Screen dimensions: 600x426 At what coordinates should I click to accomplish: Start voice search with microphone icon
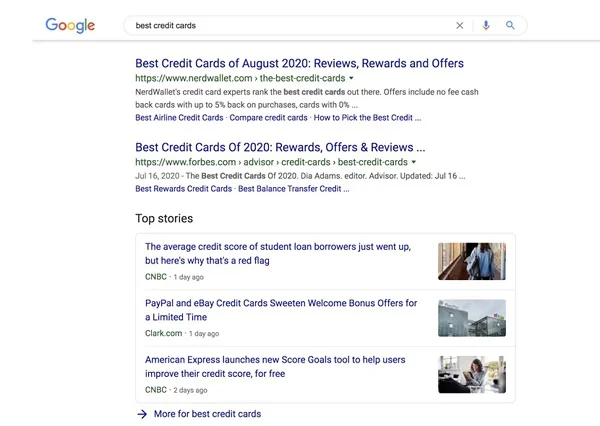(x=486, y=26)
